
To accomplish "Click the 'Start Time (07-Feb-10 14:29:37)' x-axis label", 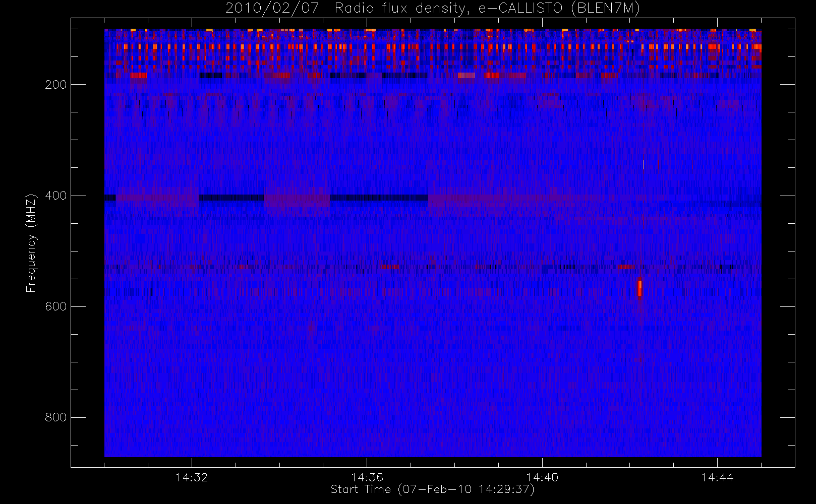I will click(x=432, y=489).
